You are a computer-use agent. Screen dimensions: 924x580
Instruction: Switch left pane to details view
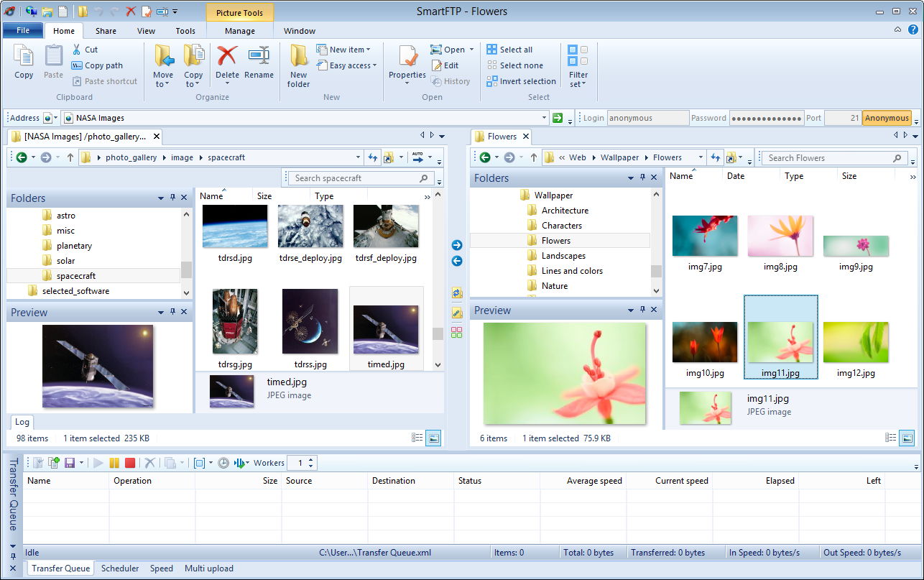(417, 438)
